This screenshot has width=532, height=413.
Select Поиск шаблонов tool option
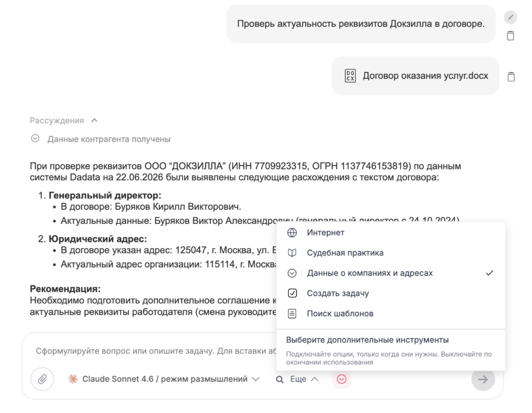[x=391, y=313]
